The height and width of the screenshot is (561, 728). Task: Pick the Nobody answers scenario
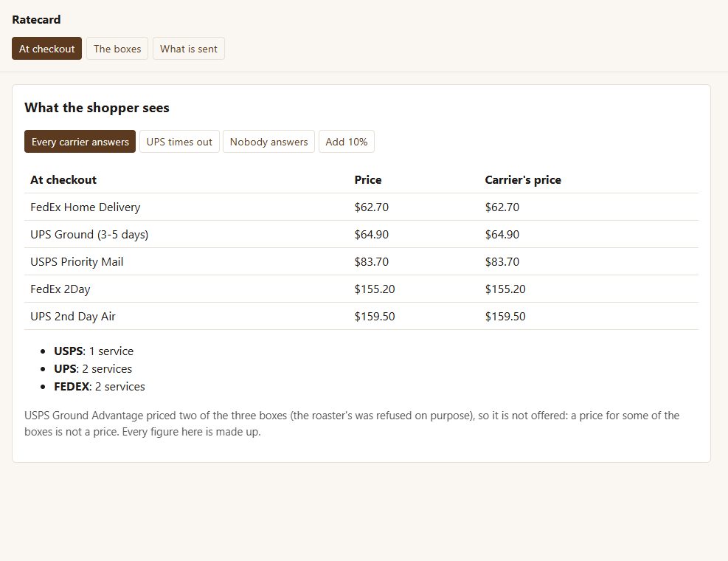(x=268, y=141)
